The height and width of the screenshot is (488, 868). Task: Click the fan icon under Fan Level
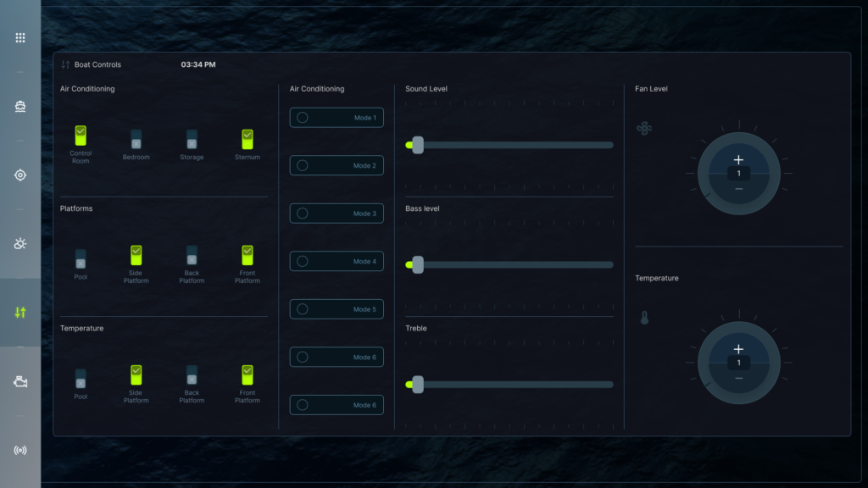point(644,129)
